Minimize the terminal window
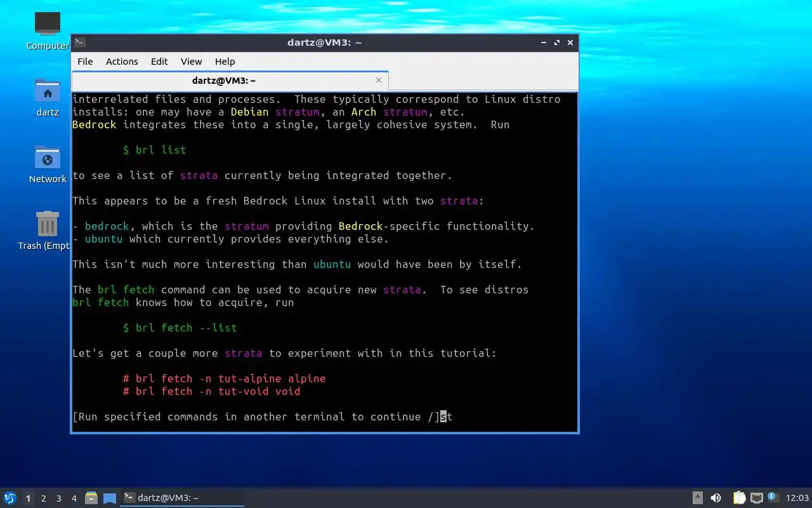The image size is (812, 508). tap(544, 43)
